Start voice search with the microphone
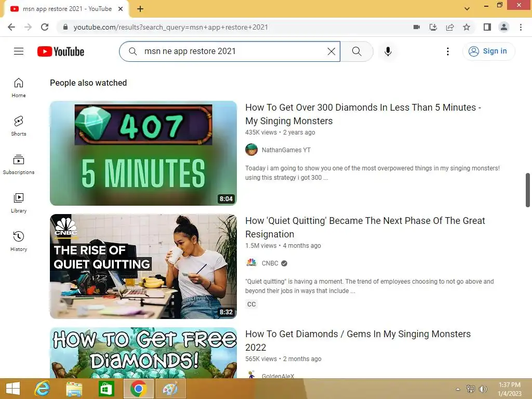 click(388, 51)
